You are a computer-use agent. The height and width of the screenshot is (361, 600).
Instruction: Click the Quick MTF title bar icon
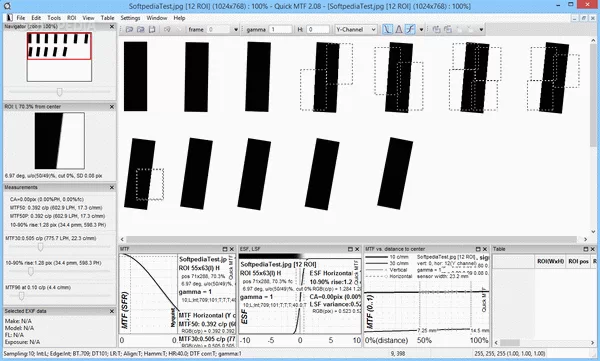pyautogui.click(x=7, y=6)
